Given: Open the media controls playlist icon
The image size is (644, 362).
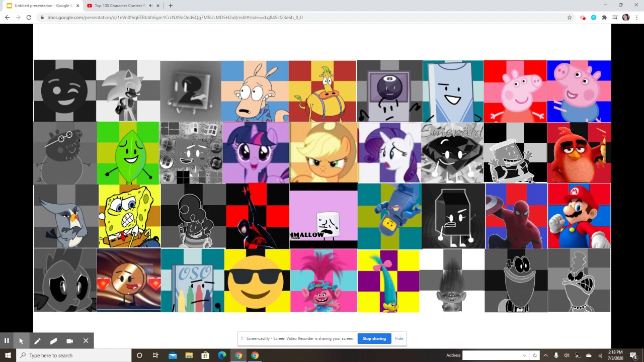Looking at the screenshot, I should (x=615, y=17).
